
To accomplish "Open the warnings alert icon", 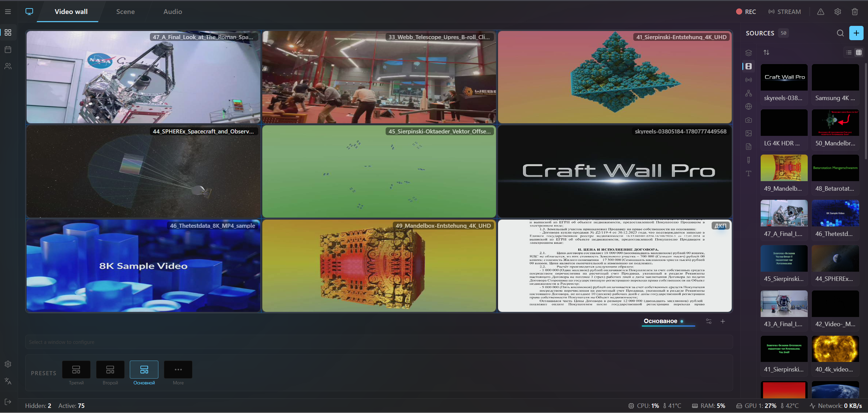I will coord(821,12).
